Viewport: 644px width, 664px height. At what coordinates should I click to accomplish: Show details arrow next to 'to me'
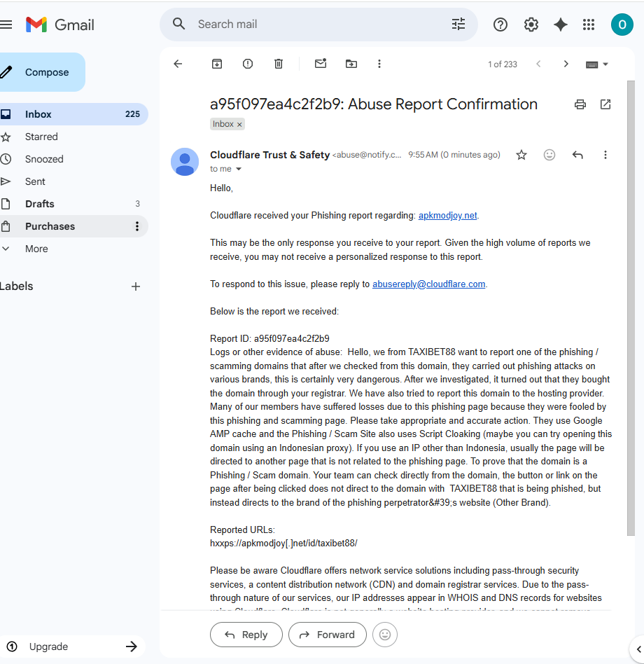(239, 169)
